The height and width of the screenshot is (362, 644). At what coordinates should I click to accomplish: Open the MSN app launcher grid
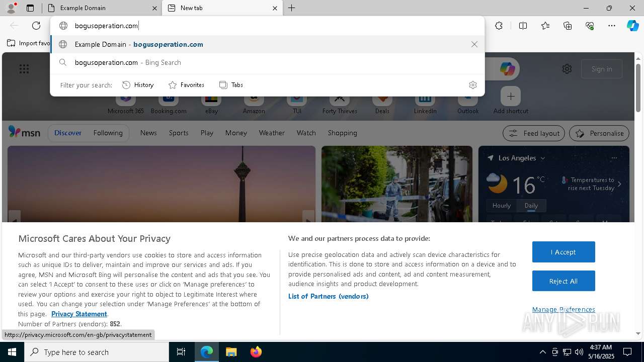24,69
